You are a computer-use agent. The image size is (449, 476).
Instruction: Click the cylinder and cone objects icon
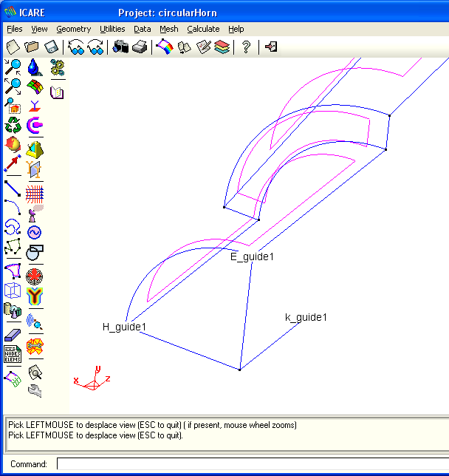13,310
